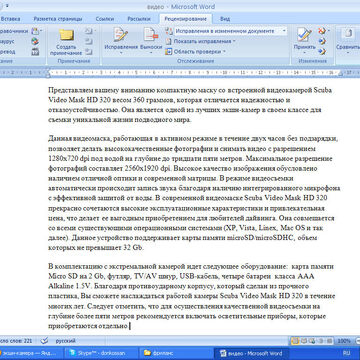Delete comment icon in Примечания group
The height and width of the screenshot is (360, 360).
click(89, 31)
